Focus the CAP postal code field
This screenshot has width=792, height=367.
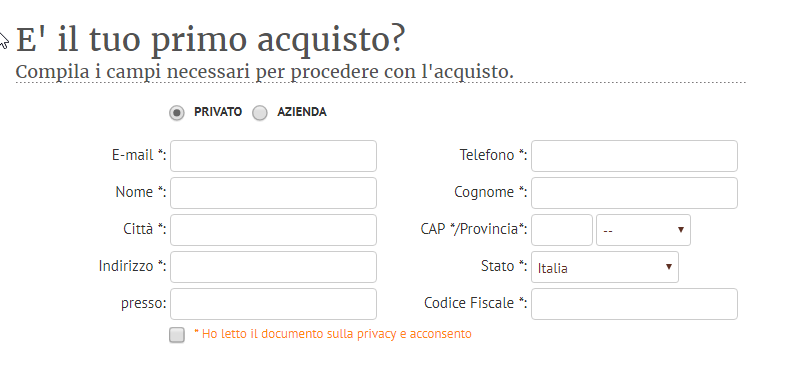click(x=562, y=230)
